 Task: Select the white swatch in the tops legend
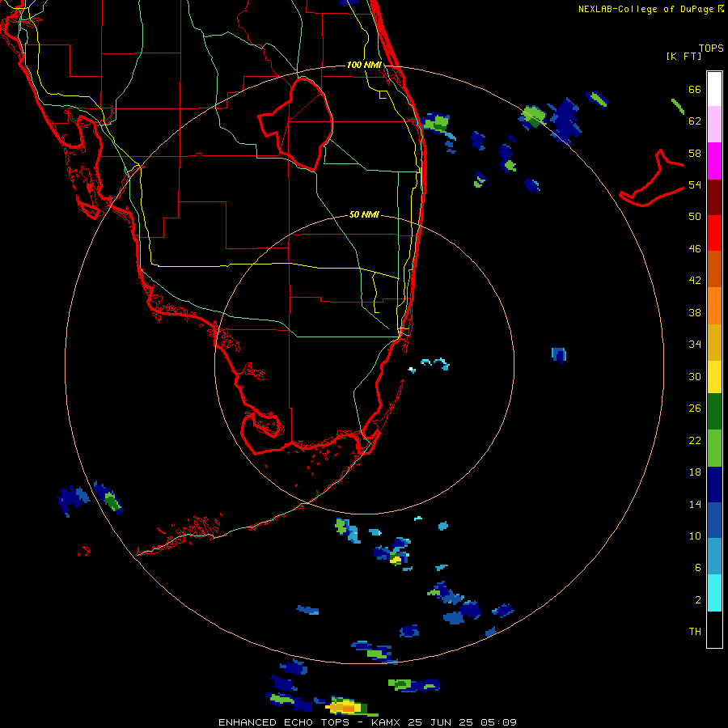pos(714,89)
